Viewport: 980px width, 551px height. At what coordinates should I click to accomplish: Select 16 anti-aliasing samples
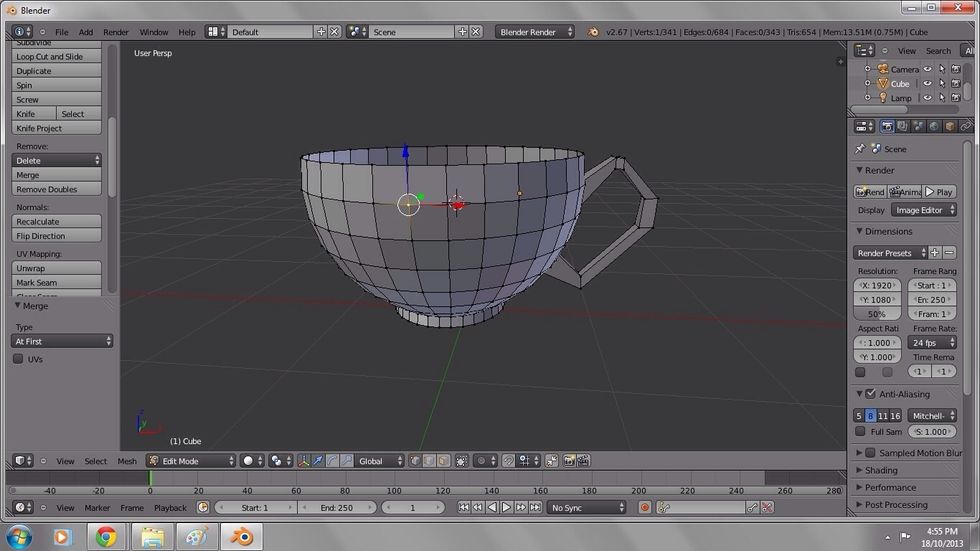pos(895,416)
